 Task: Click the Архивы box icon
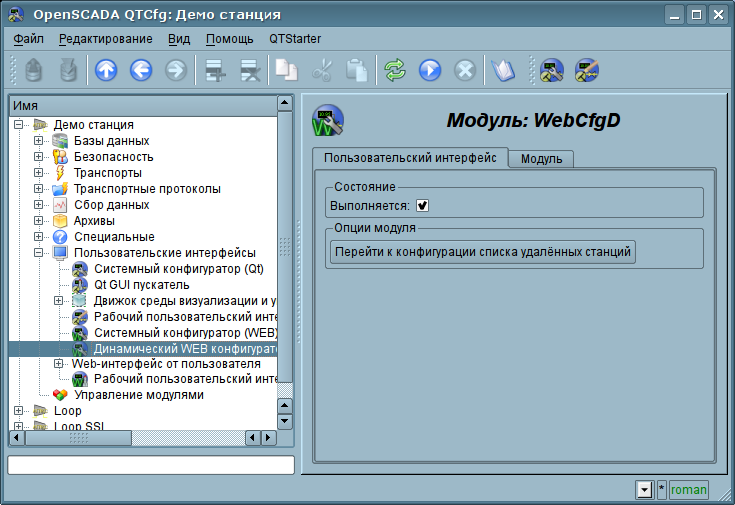pos(60,220)
